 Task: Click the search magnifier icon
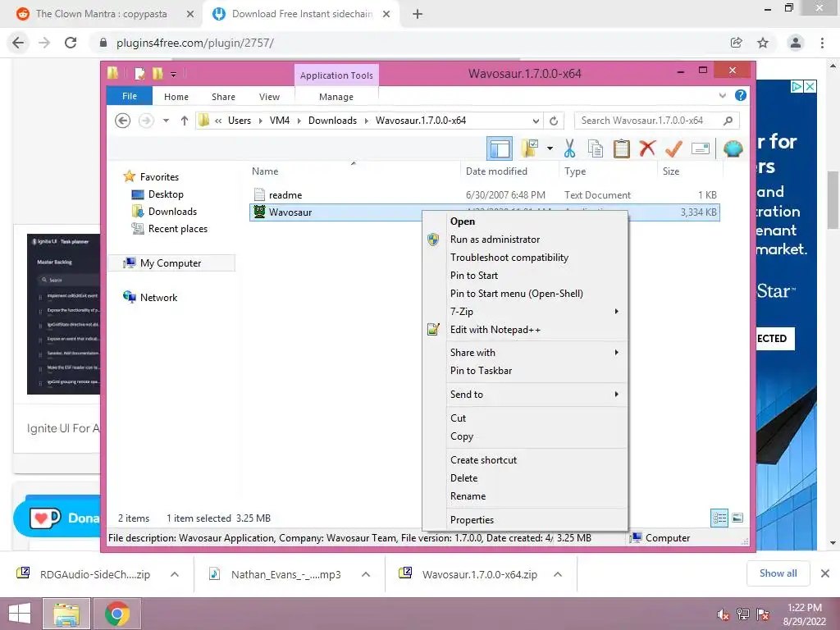point(728,121)
